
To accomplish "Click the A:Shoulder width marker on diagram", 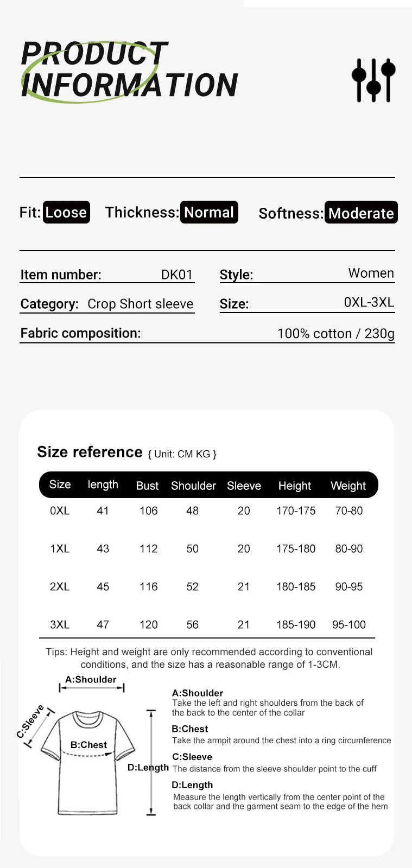I will coord(91,687).
